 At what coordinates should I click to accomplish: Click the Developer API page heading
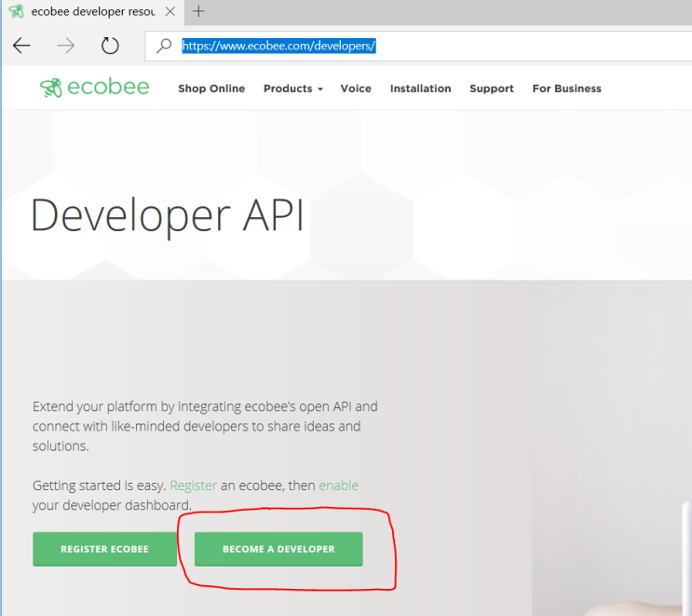pos(168,215)
